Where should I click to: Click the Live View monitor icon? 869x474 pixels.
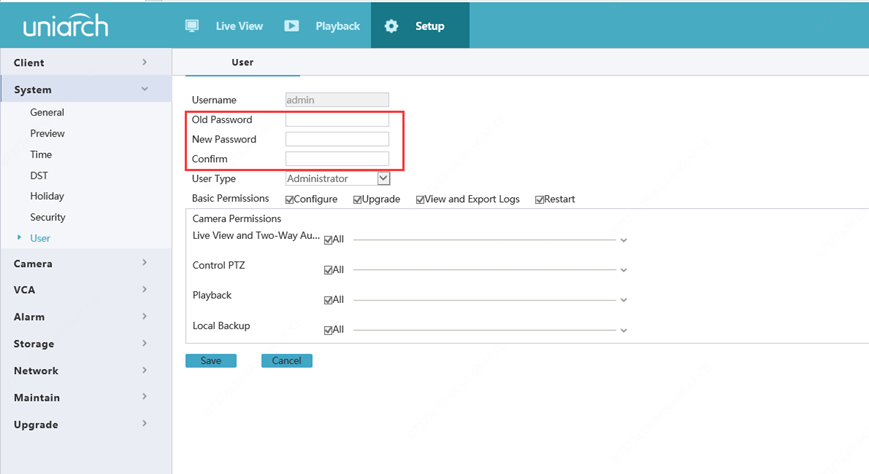(x=192, y=26)
